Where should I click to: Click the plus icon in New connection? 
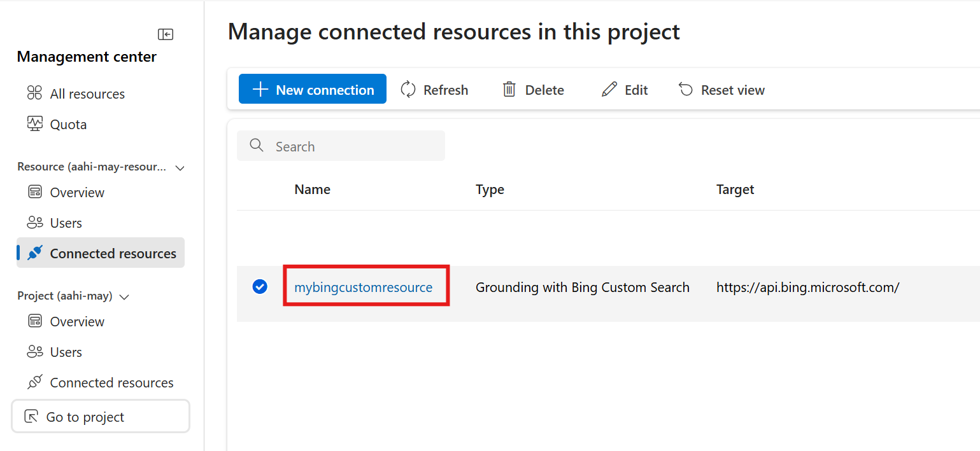260,89
